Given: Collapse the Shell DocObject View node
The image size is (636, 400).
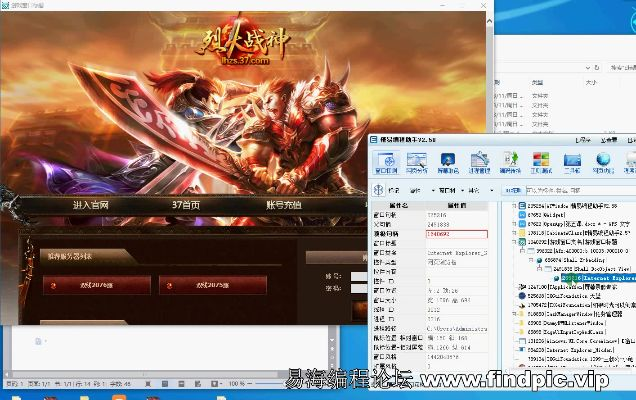Looking at the screenshot, I should pyautogui.click(x=539, y=269).
